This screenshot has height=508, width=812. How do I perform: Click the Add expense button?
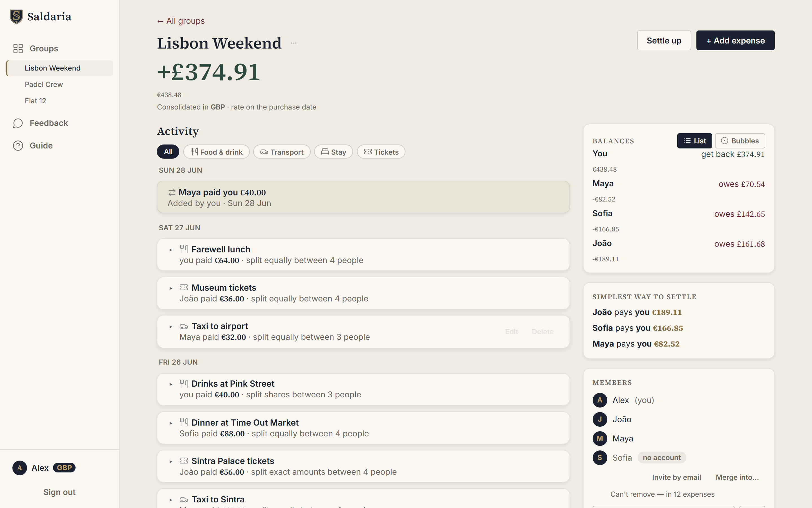735,40
